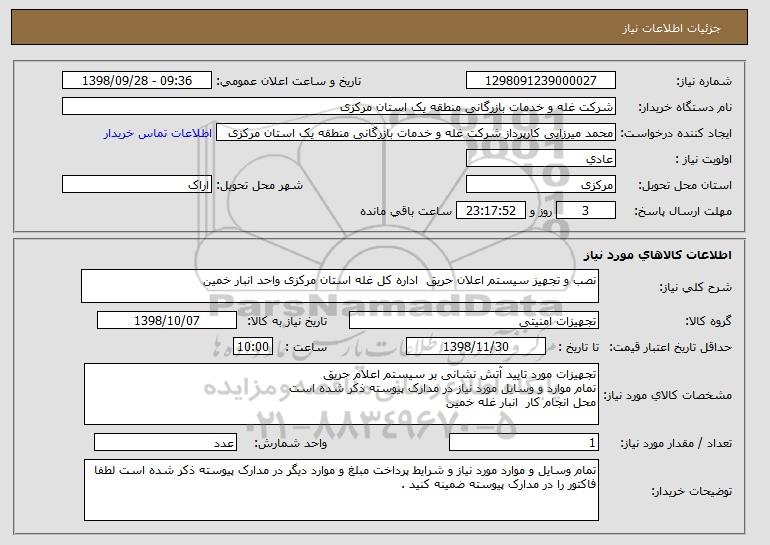770x545 pixels.
Task: Select the ساعت field showing 10:00
Action: pyautogui.click(x=252, y=347)
